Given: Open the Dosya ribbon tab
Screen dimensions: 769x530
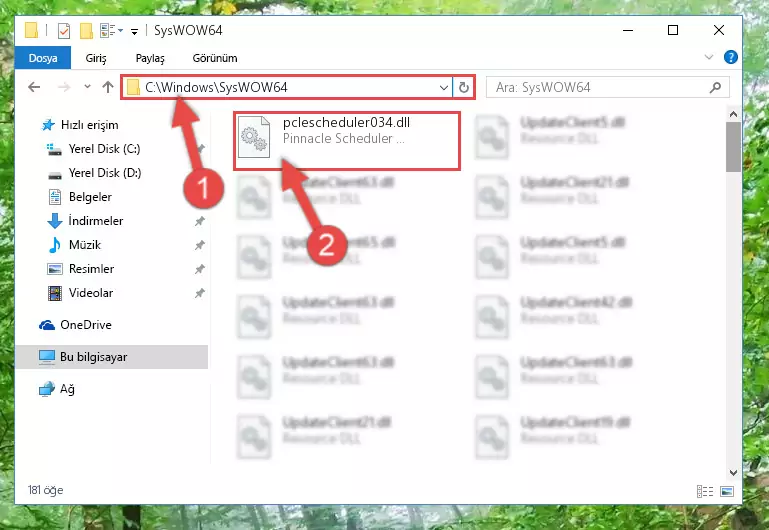Looking at the screenshot, I should pos(43,58).
